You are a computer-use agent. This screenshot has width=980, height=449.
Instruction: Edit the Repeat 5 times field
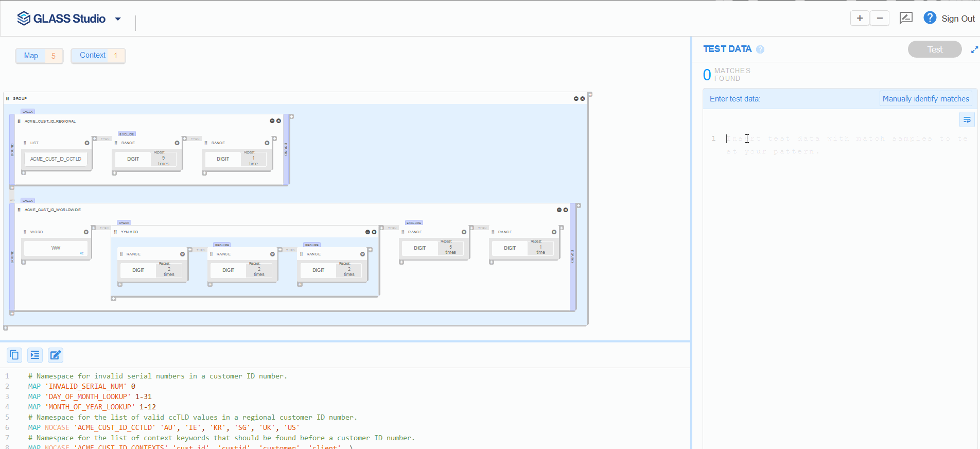[450, 248]
